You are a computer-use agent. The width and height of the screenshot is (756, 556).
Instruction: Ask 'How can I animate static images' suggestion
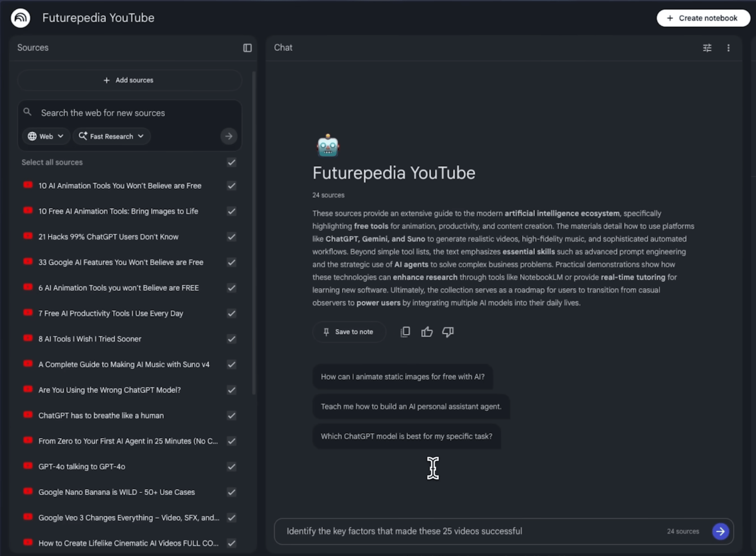click(402, 377)
